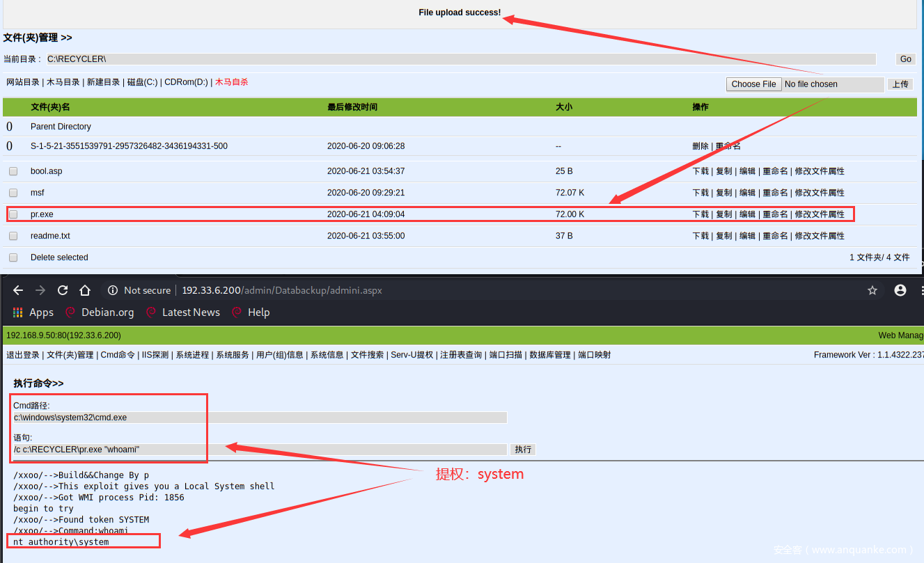Open the 注册表查询 menu item
This screenshot has height=563, width=924.
(x=461, y=355)
